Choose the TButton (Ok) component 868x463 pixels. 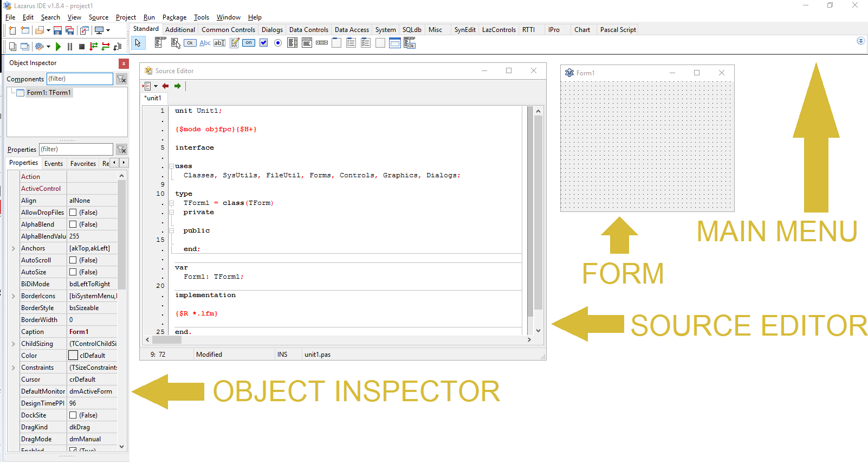pos(190,43)
